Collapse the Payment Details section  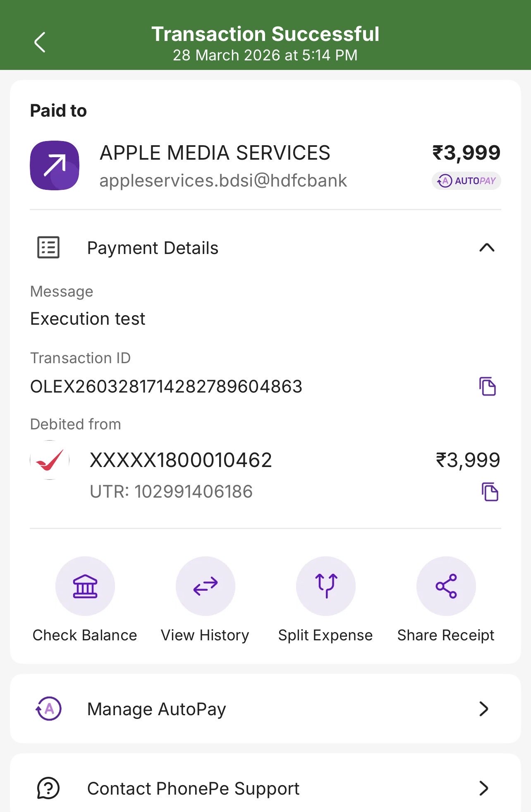click(x=487, y=248)
